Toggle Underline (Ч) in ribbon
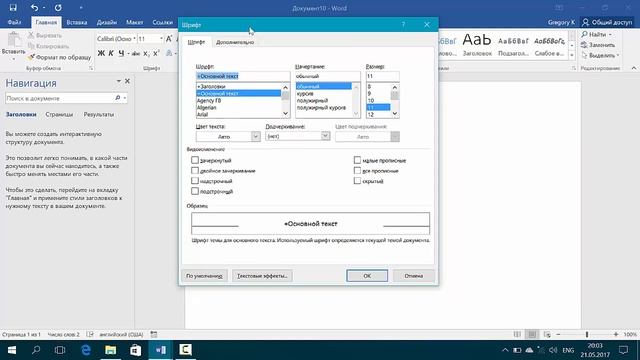This screenshot has height=360, width=640. click(x=121, y=53)
